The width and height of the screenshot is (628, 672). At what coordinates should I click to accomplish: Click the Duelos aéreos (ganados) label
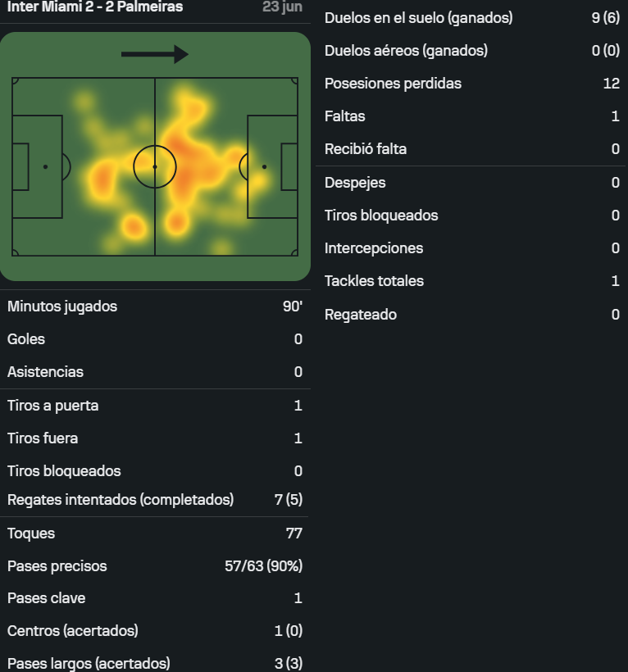[406, 51]
